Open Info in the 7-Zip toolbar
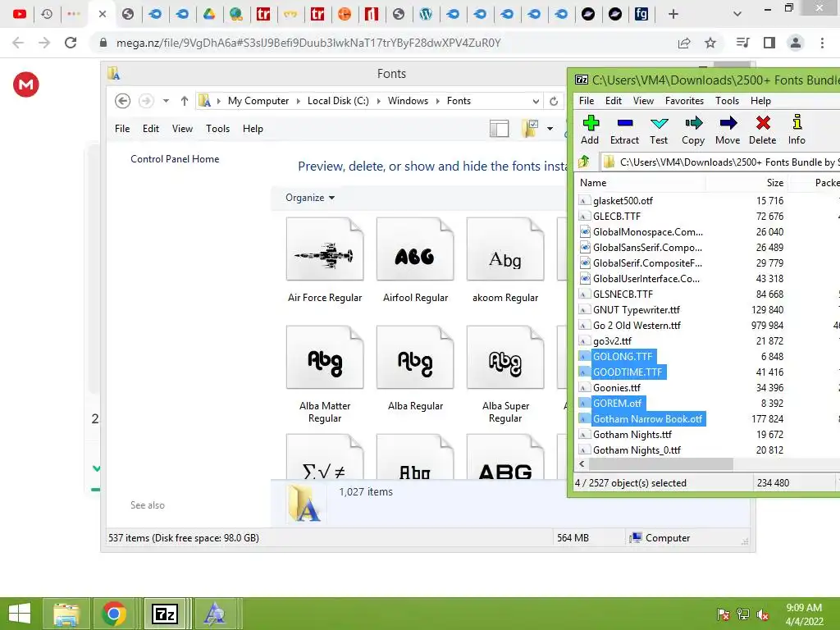The width and height of the screenshot is (840, 630). pos(797,130)
